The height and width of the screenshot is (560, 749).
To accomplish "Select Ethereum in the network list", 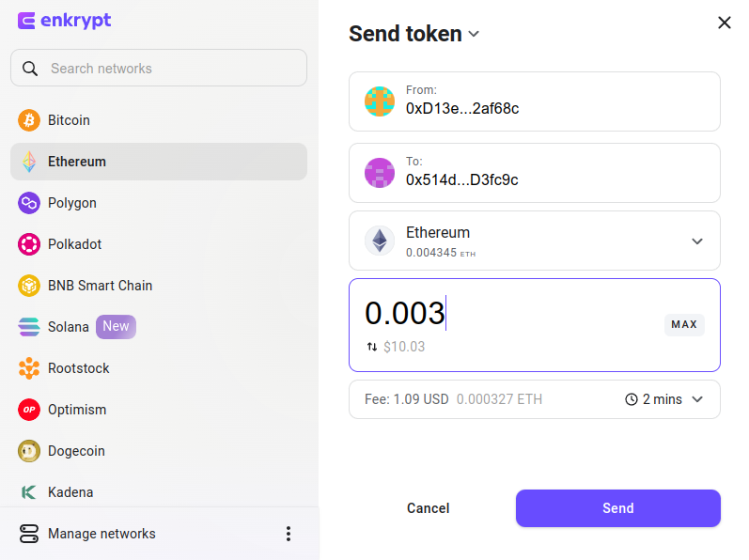I will pyautogui.click(x=159, y=162).
